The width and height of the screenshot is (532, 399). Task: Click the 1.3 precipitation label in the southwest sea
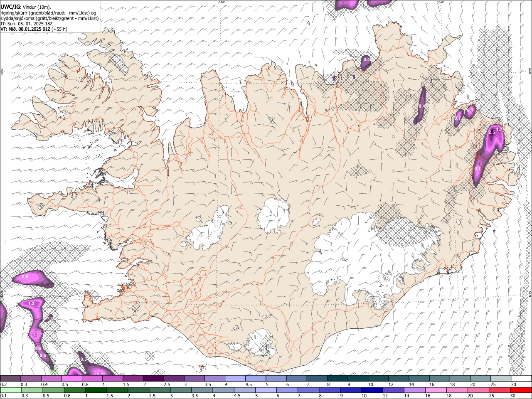click(31, 304)
